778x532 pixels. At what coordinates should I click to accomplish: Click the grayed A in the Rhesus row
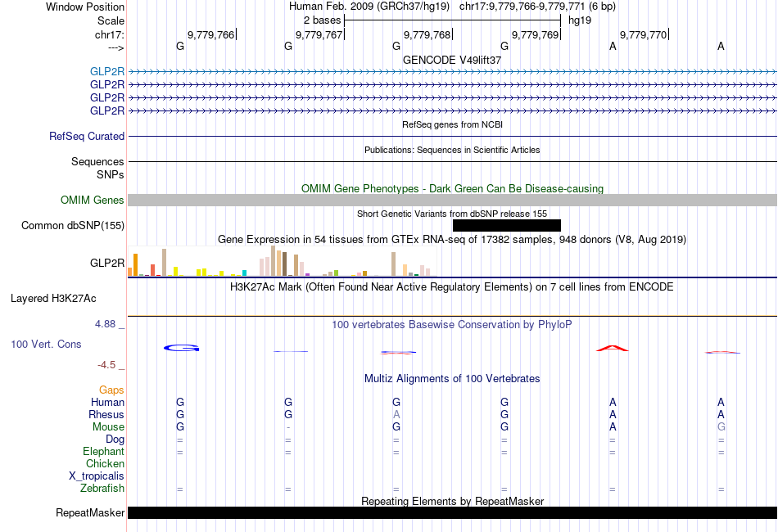(396, 414)
